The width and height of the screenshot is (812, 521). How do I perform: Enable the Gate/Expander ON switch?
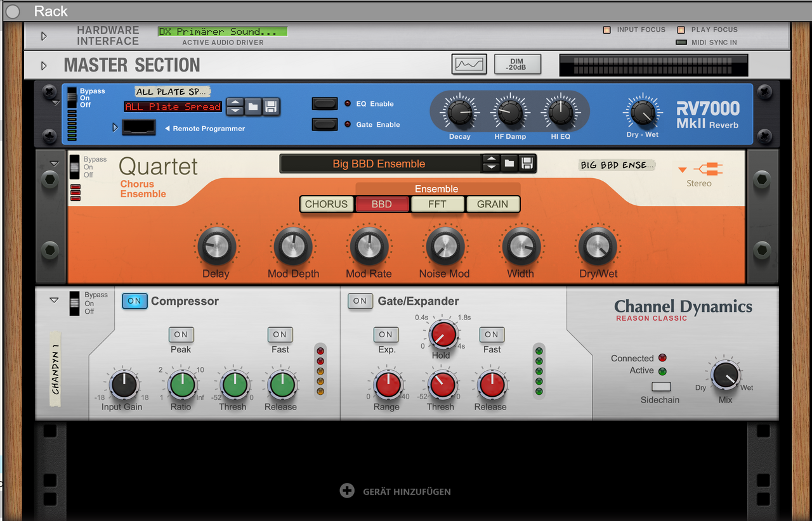pyautogui.click(x=360, y=301)
